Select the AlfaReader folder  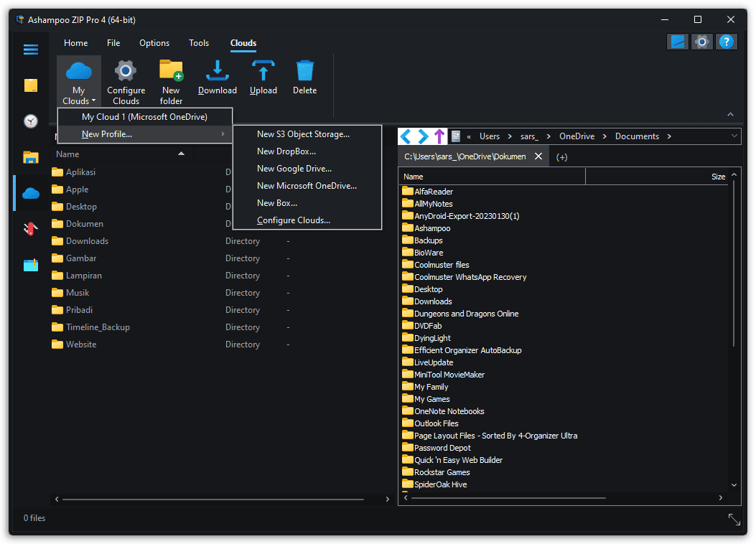pyautogui.click(x=428, y=192)
